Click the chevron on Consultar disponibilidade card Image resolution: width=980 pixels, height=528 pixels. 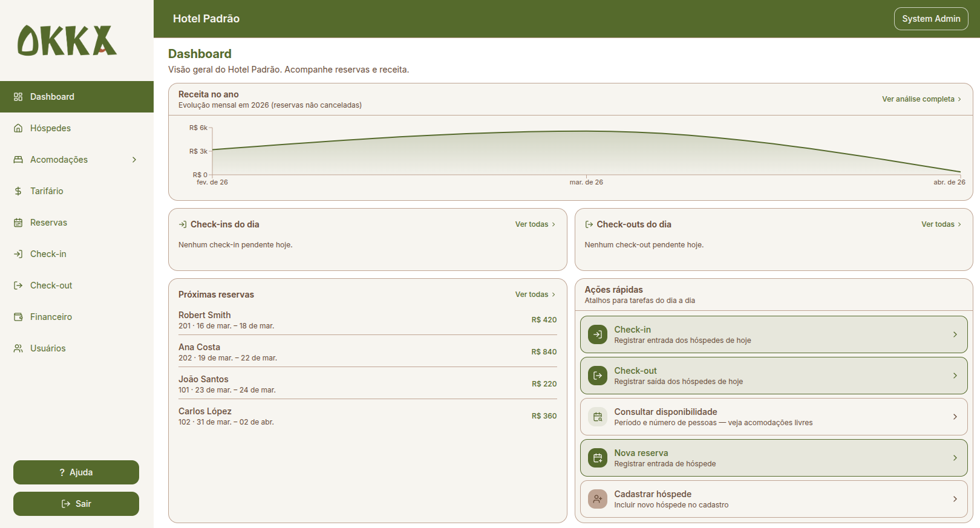955,417
